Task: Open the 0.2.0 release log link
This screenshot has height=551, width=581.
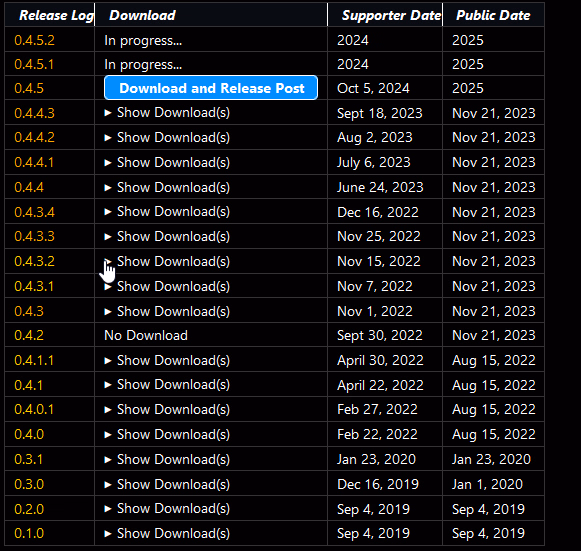Action: tap(29, 509)
